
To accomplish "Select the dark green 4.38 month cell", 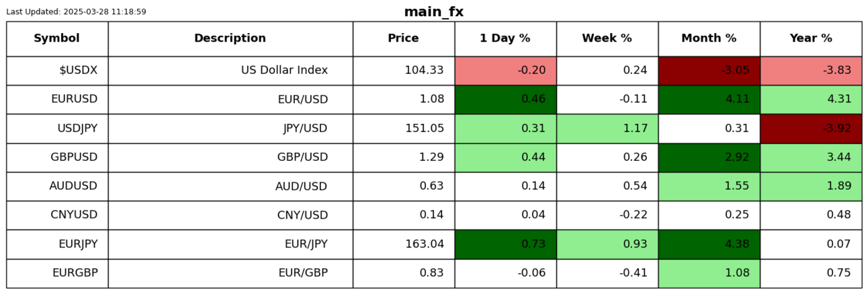I will click(x=709, y=244).
